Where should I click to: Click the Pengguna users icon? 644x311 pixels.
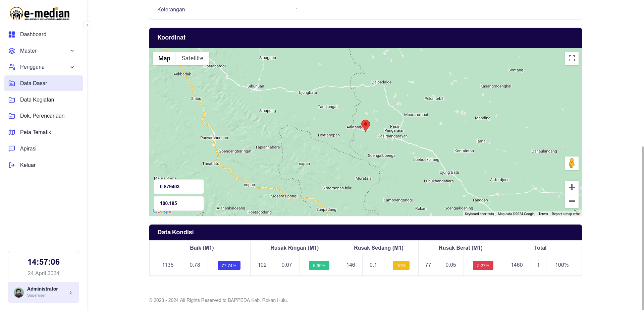tap(12, 67)
